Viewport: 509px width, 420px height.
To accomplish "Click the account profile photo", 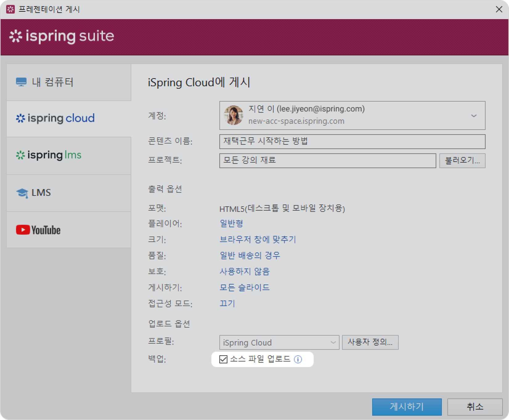I will click(233, 115).
